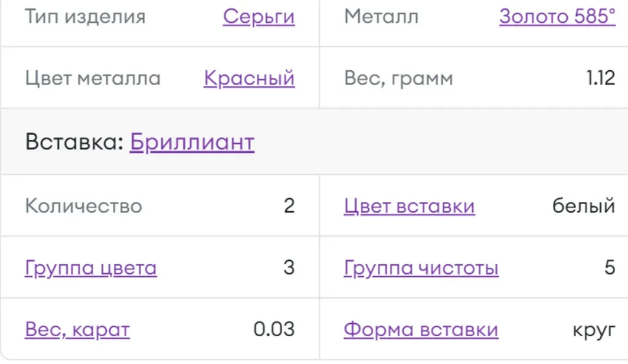Select the quantity value 2
Image resolution: width=628 pixels, height=364 pixels.
(x=290, y=206)
